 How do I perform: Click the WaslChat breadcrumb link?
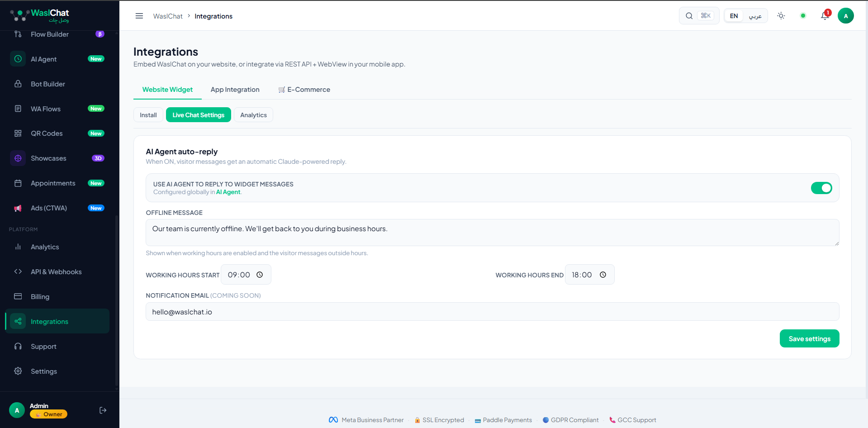click(x=168, y=16)
